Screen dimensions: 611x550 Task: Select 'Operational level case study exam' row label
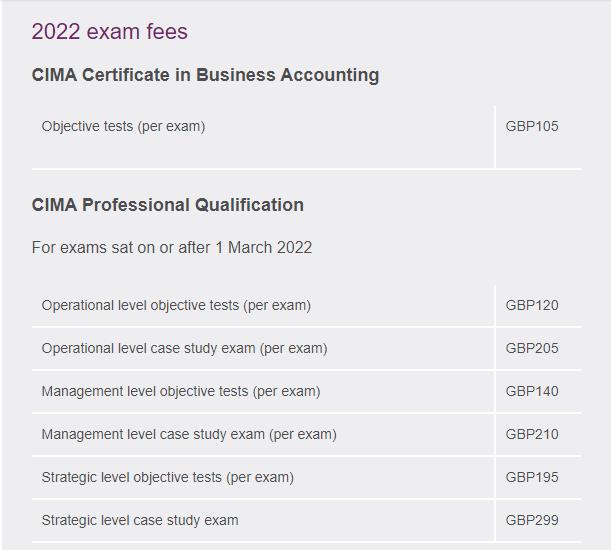pyautogui.click(x=184, y=348)
